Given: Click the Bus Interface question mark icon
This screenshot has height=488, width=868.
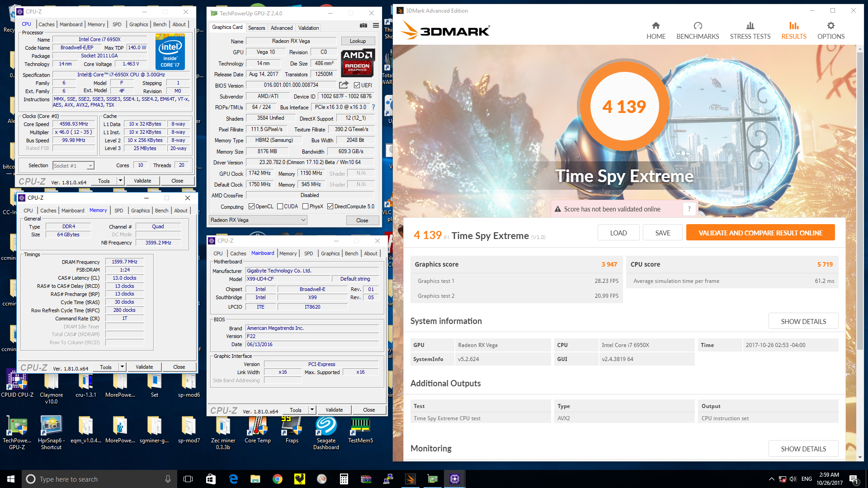Looking at the screenshot, I should point(373,107).
